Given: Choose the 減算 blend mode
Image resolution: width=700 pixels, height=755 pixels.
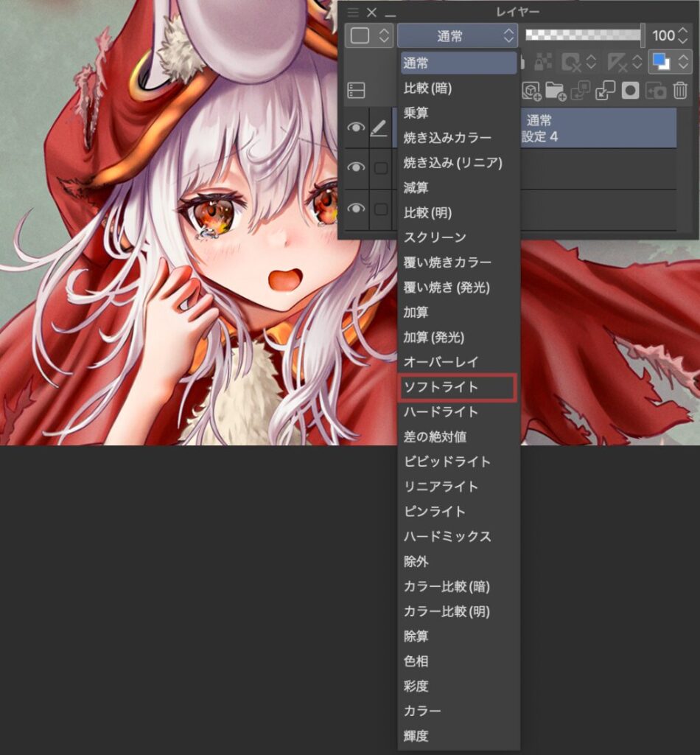Looking at the screenshot, I should [458, 187].
